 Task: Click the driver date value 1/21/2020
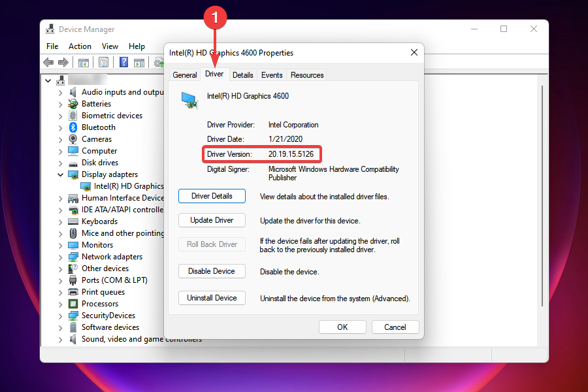point(286,139)
